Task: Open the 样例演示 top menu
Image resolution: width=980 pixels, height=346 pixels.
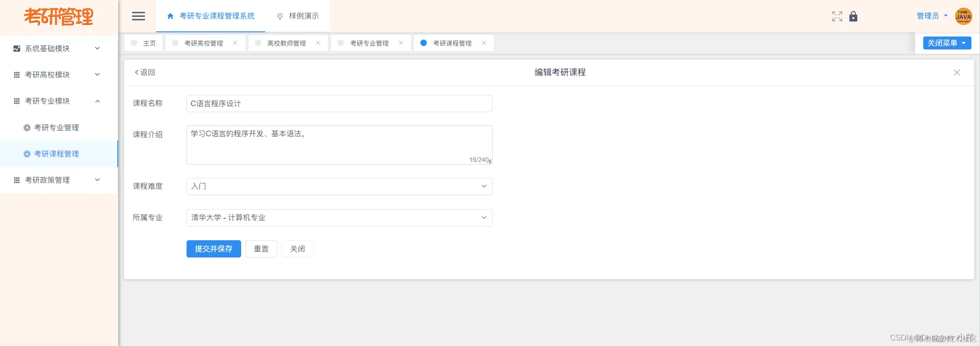Action: pos(297,16)
